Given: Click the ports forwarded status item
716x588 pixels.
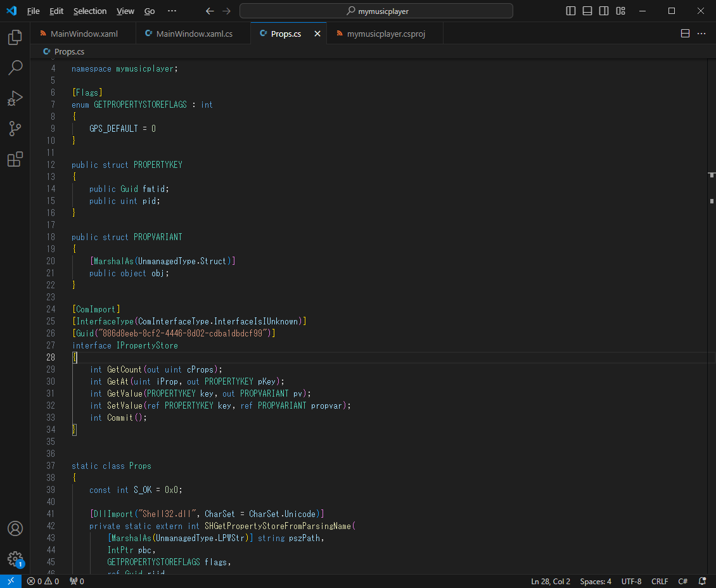Looking at the screenshot, I should click(x=77, y=581).
